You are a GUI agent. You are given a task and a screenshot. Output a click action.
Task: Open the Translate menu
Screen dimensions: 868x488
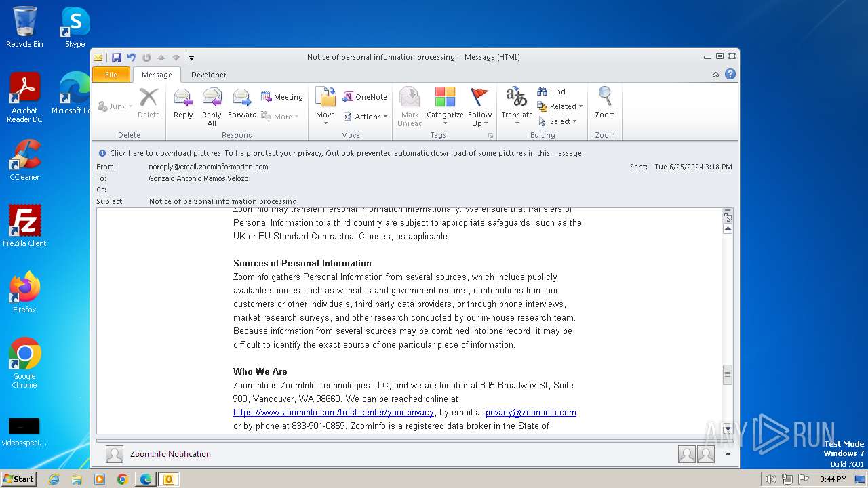tap(517, 107)
